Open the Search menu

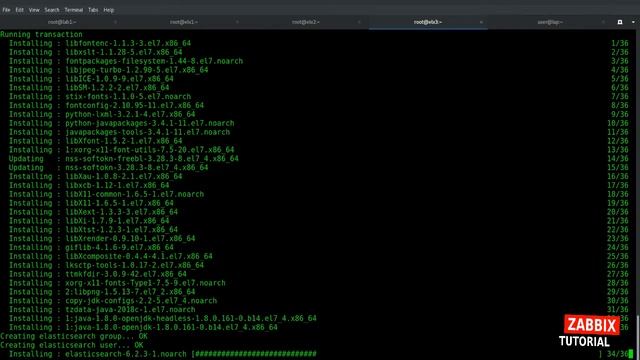click(52, 10)
